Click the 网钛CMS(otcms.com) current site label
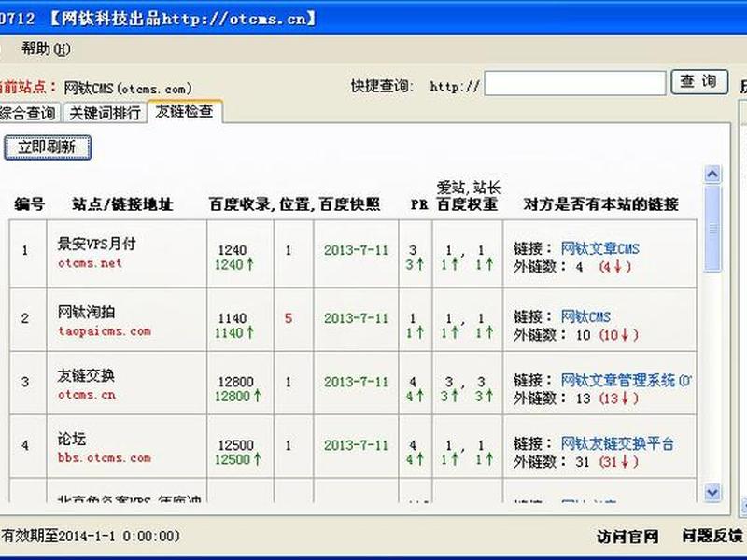This screenshot has width=747, height=560. [128, 88]
